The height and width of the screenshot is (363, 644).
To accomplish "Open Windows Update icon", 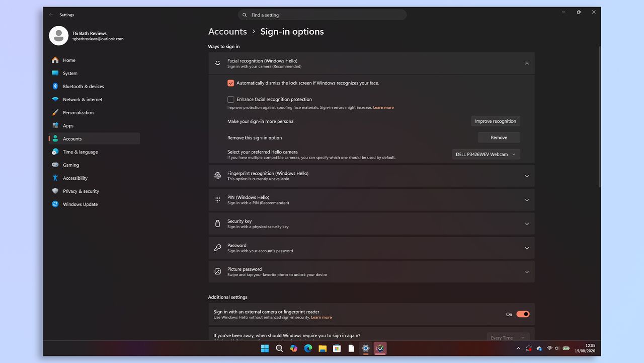I will pos(55,204).
